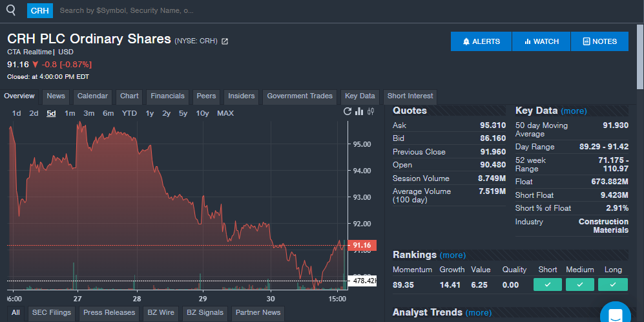
Task: Click the Industry value Construction Materials
Action: coord(603,226)
